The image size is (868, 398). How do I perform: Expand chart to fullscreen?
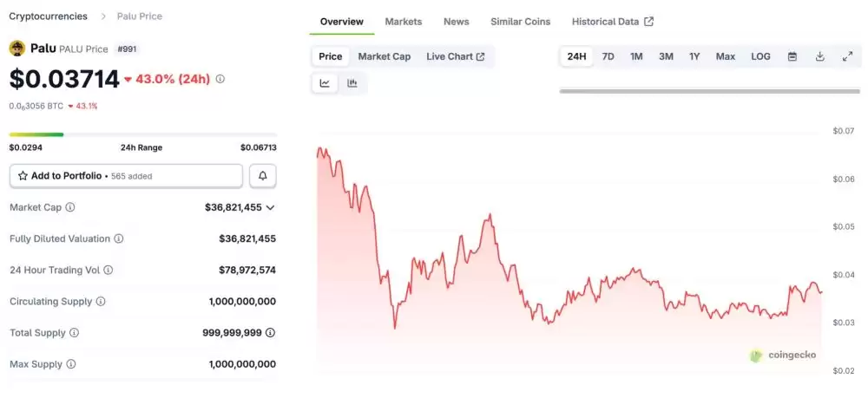pyautogui.click(x=847, y=56)
